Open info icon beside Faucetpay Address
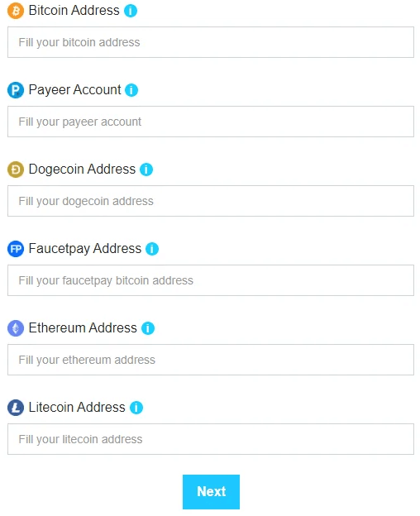The width and height of the screenshot is (420, 516). [152, 249]
